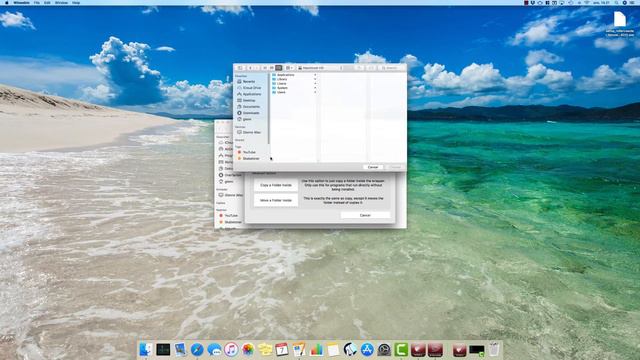The height and width of the screenshot is (360, 640).
Task: Select the home folder in dialog sidebar
Action: [x=247, y=119]
